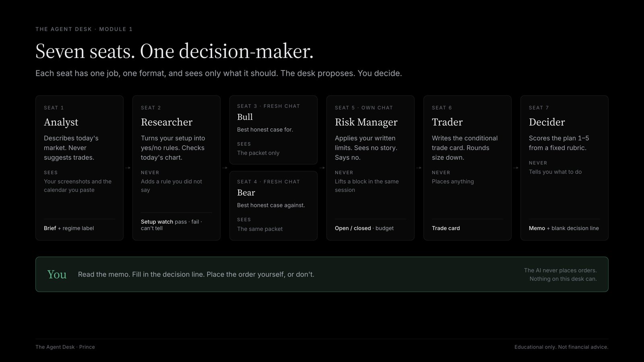644x362 pixels.
Task: Click 'Scores the plan 1–5' description
Action: tap(559, 143)
